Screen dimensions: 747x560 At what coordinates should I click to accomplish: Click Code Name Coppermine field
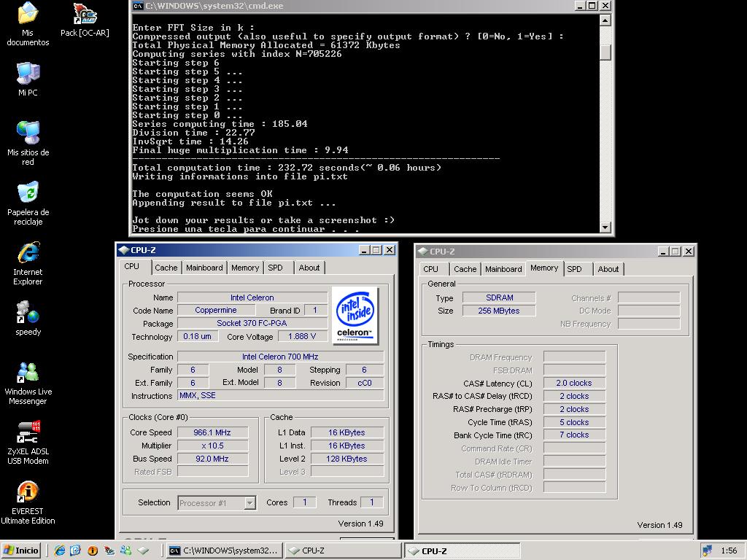pos(216,310)
